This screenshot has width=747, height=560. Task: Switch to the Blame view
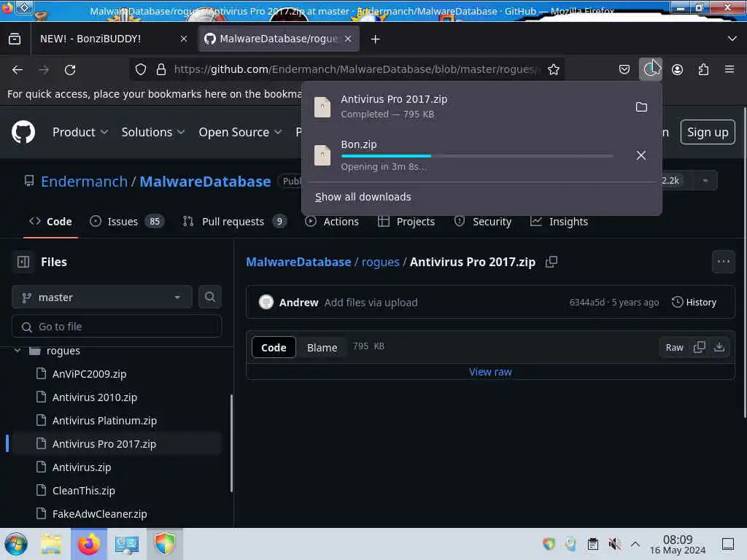(x=322, y=348)
